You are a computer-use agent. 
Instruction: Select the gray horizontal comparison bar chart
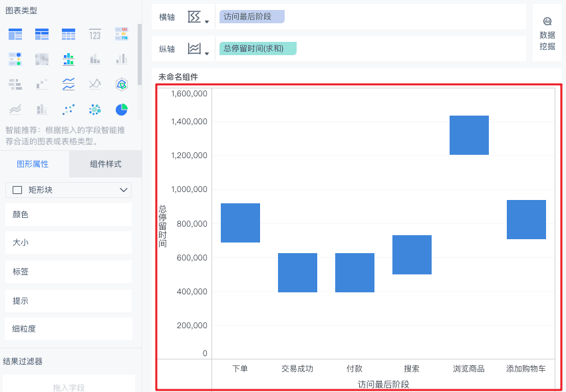click(x=15, y=84)
